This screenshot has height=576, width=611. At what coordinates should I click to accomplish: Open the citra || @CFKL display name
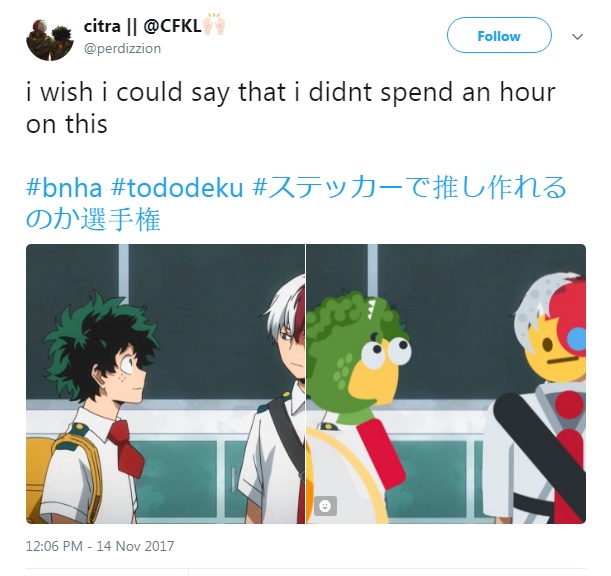click(143, 27)
